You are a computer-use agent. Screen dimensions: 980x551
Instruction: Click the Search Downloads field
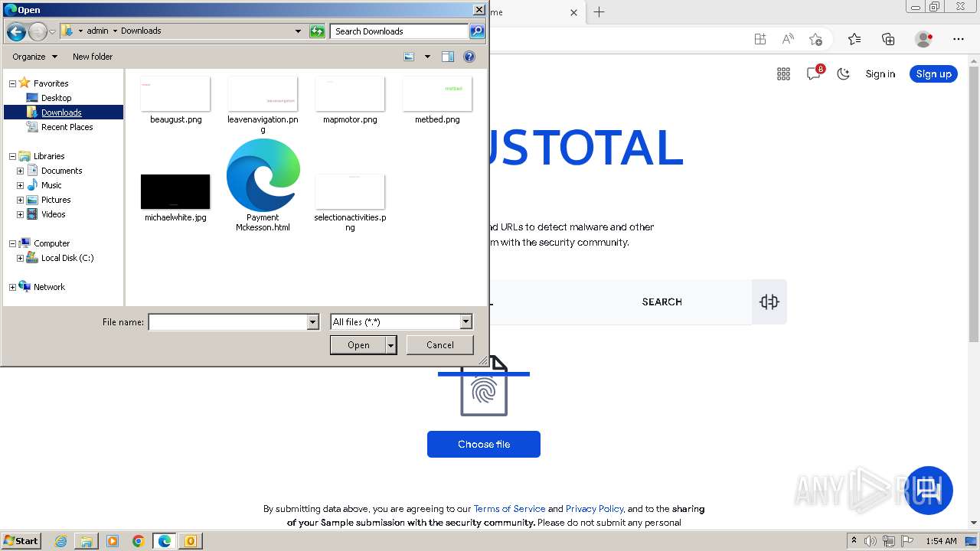(x=400, y=31)
